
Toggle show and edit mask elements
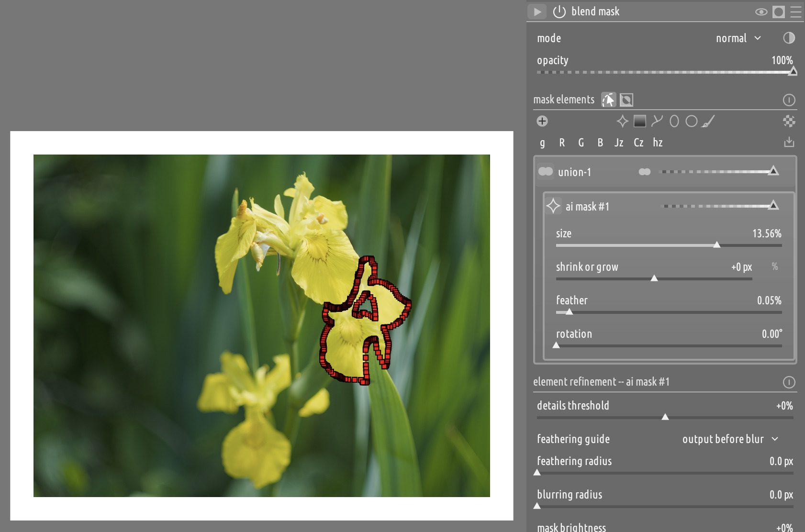608,100
